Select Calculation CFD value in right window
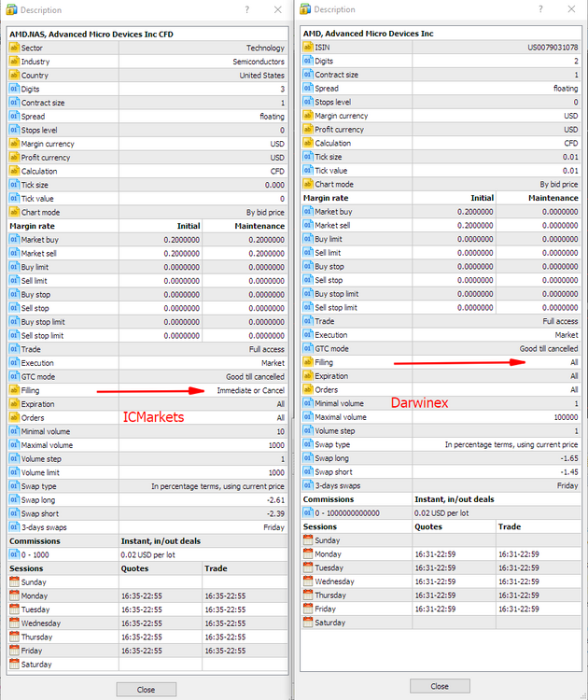 tap(571, 144)
